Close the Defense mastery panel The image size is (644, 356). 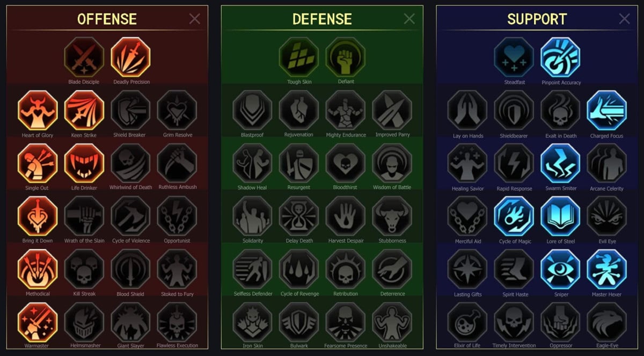click(x=409, y=19)
